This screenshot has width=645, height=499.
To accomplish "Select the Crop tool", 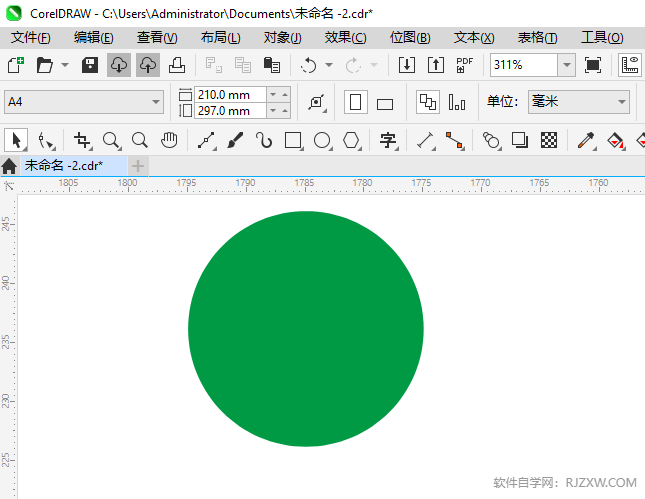I will click(82, 140).
